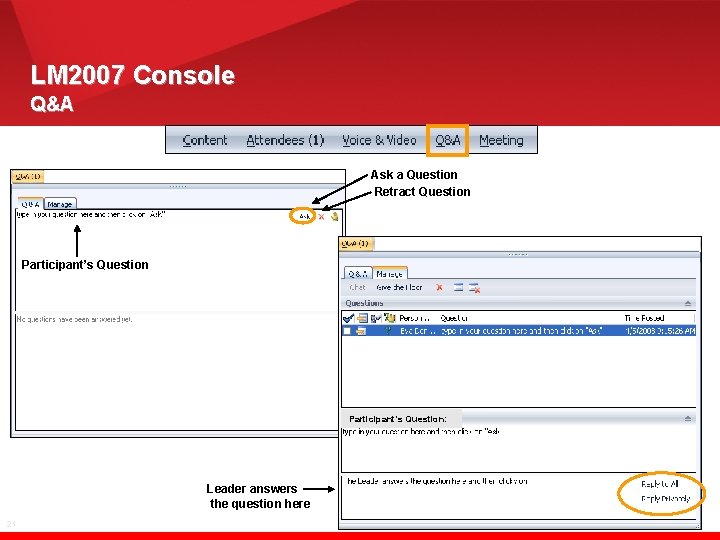Click Reply Privately
The width and height of the screenshot is (720, 540).
coord(665,499)
